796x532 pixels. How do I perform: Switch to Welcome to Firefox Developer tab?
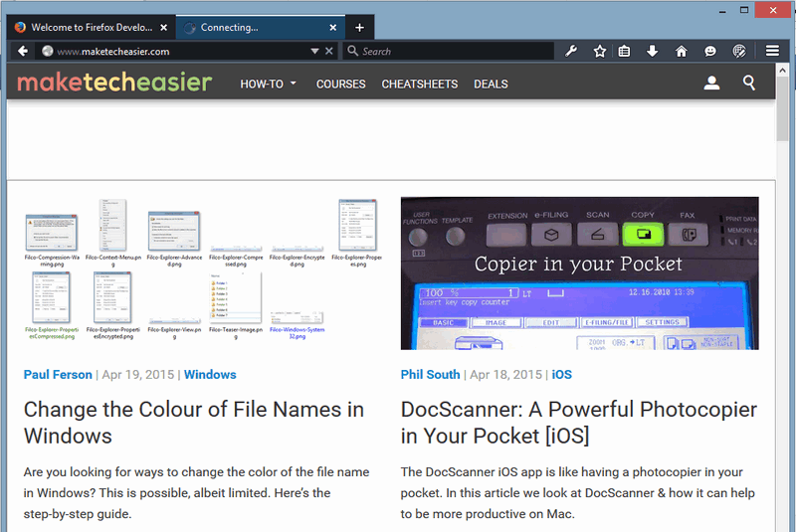[92, 28]
